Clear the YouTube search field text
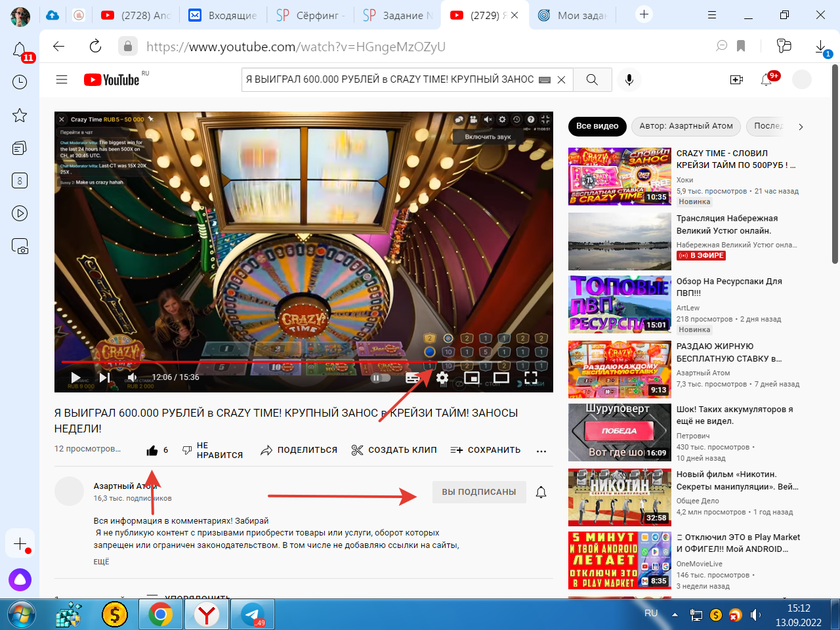Image resolution: width=840 pixels, height=630 pixels. pos(562,79)
